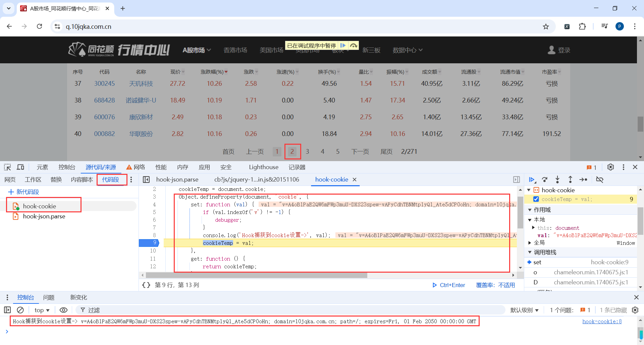The width and height of the screenshot is (644, 345).
Task: Open a new browser tab
Action: point(123,8)
